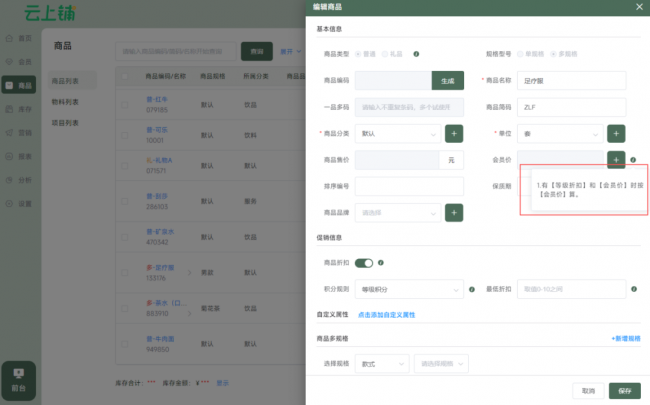Viewport: 650px width, 405px height.
Task: Open the 商品分类 dropdown
Action: click(397, 133)
